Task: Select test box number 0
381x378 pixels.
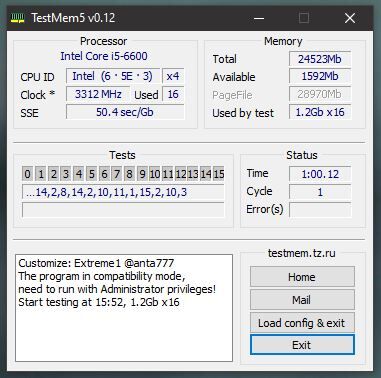Action: coord(28,174)
